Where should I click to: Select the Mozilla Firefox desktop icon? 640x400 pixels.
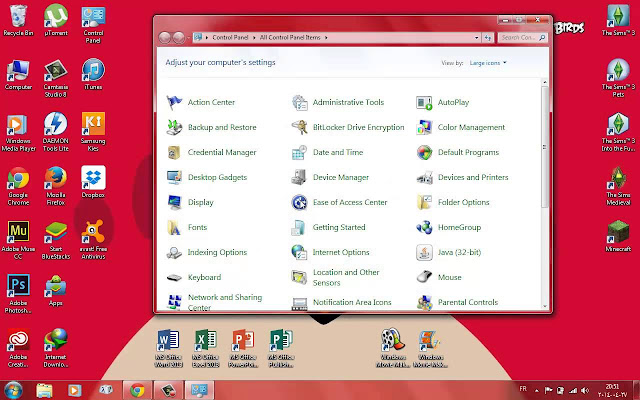[56, 186]
